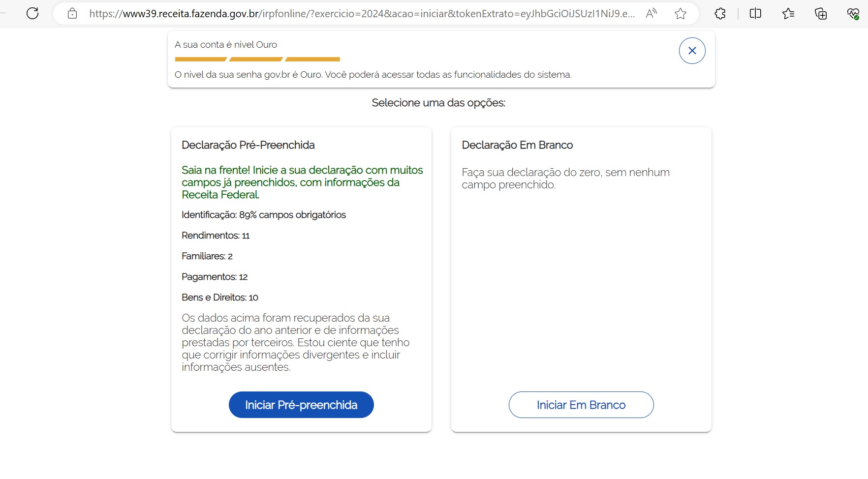Open site security lock icon info

pos(72,14)
